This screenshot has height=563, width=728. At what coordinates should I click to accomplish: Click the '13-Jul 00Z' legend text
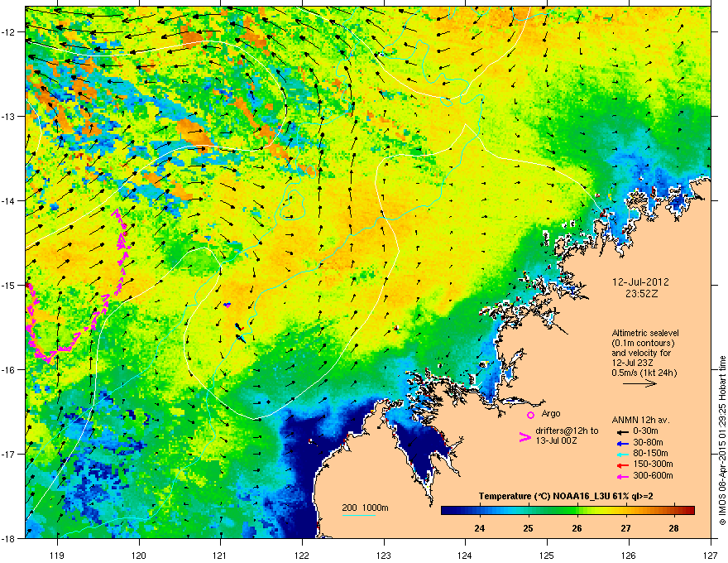[x=556, y=440]
